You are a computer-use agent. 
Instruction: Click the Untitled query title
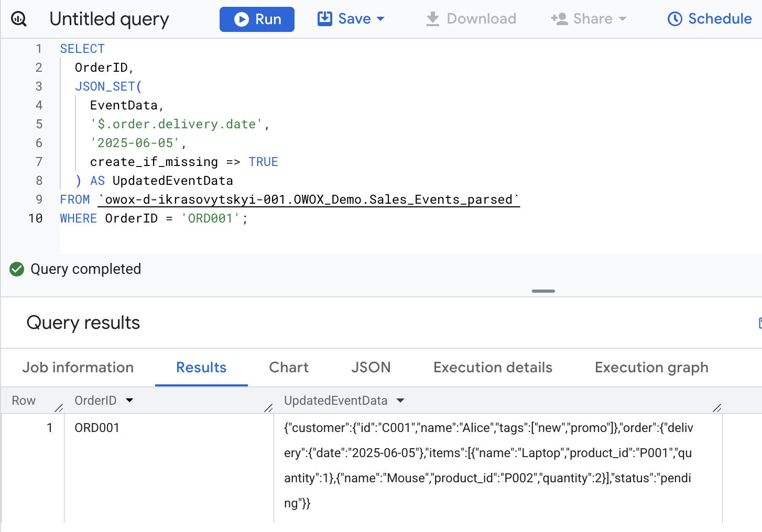click(109, 19)
